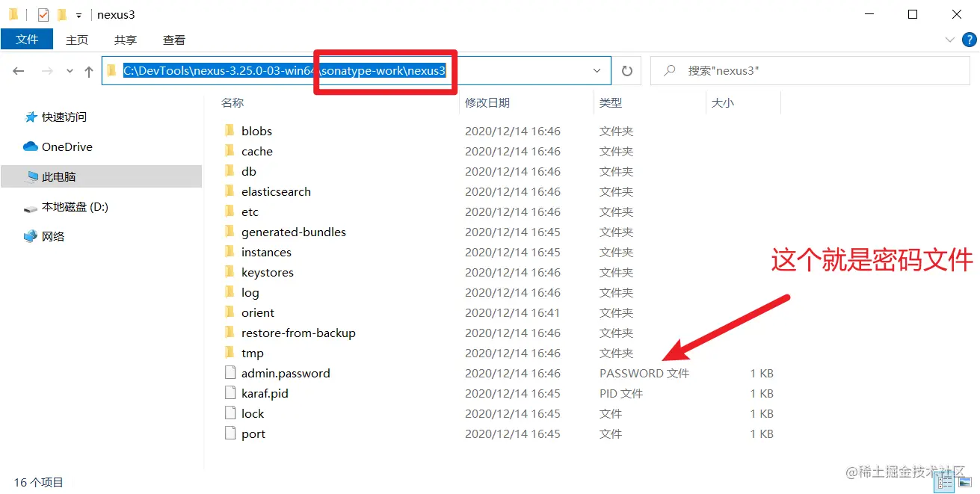Select the port file name
The height and width of the screenshot is (494, 980).
[253, 433]
